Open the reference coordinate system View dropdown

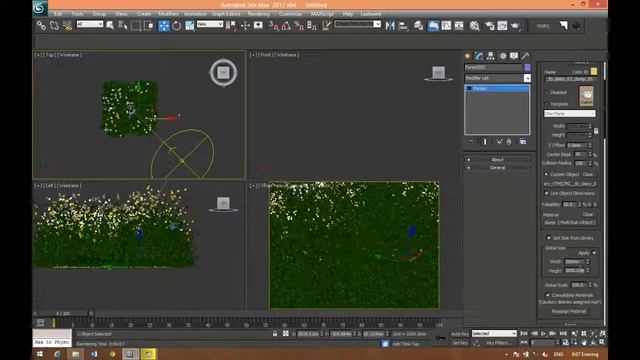[x=210, y=24]
